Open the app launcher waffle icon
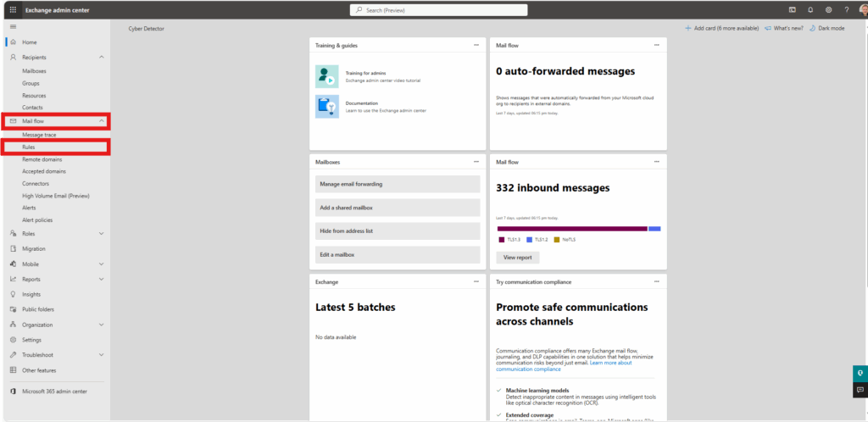This screenshot has height=422, width=868. [x=13, y=10]
